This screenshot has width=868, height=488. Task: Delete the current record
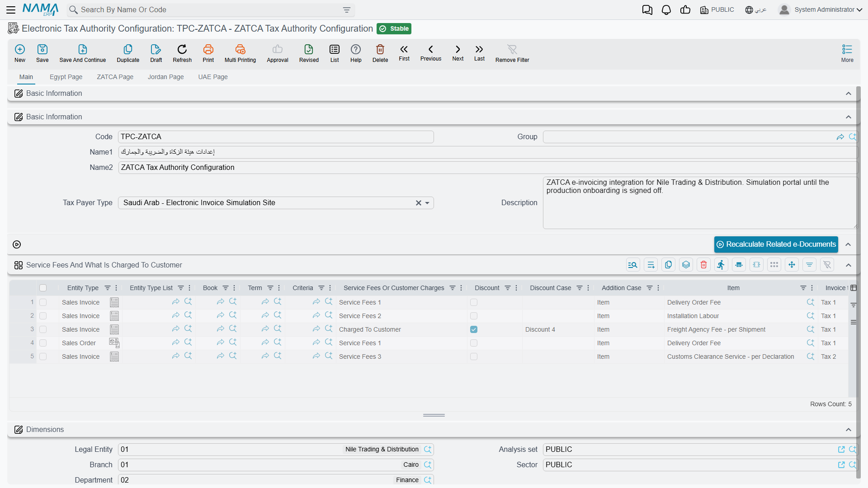tap(380, 53)
